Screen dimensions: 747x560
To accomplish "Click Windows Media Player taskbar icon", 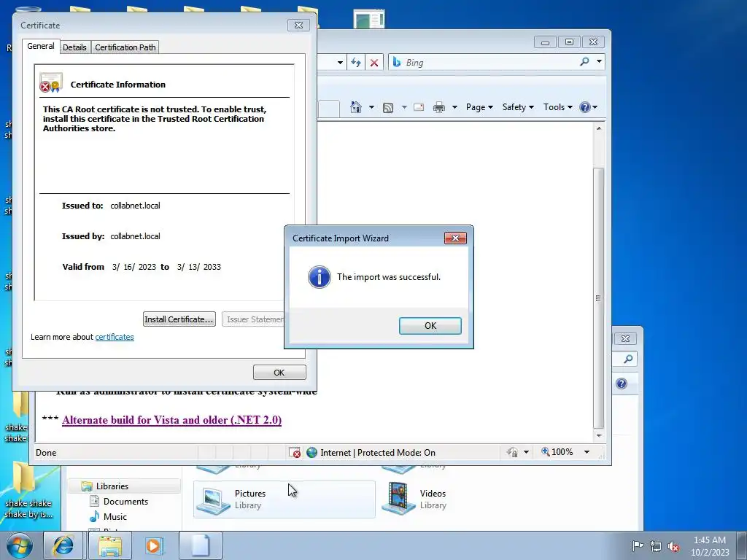I will [x=154, y=545].
